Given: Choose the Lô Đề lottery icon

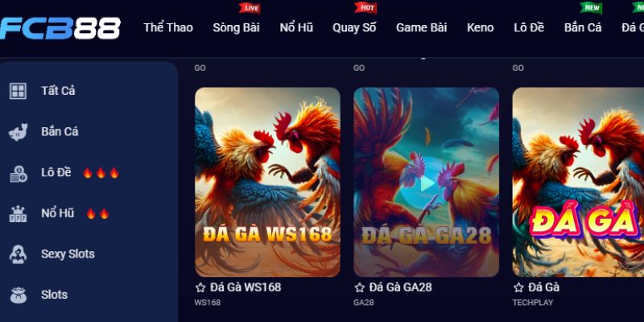Looking at the screenshot, I should click(18, 173).
